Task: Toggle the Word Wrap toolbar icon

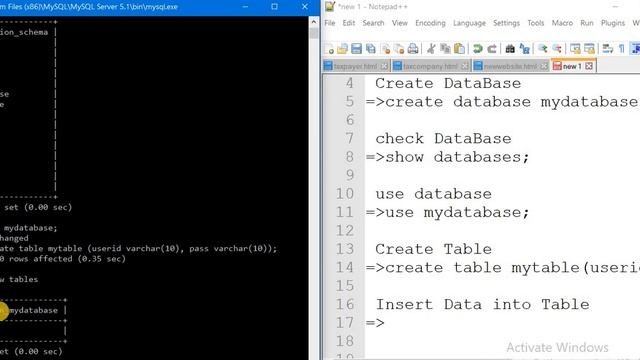Action: tap(608, 49)
